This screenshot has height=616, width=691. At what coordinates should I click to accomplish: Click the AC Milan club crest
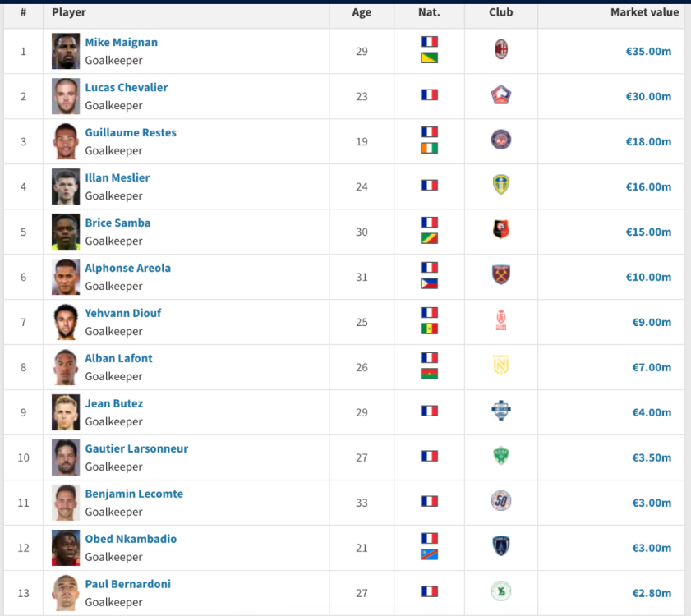pos(500,49)
